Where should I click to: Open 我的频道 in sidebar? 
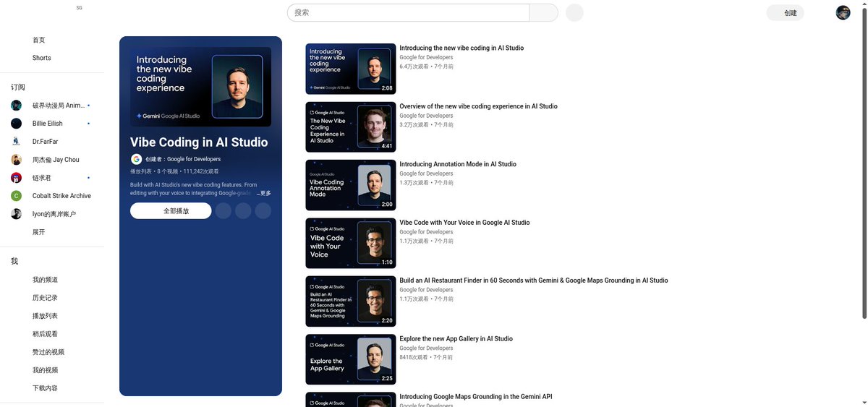[45, 280]
